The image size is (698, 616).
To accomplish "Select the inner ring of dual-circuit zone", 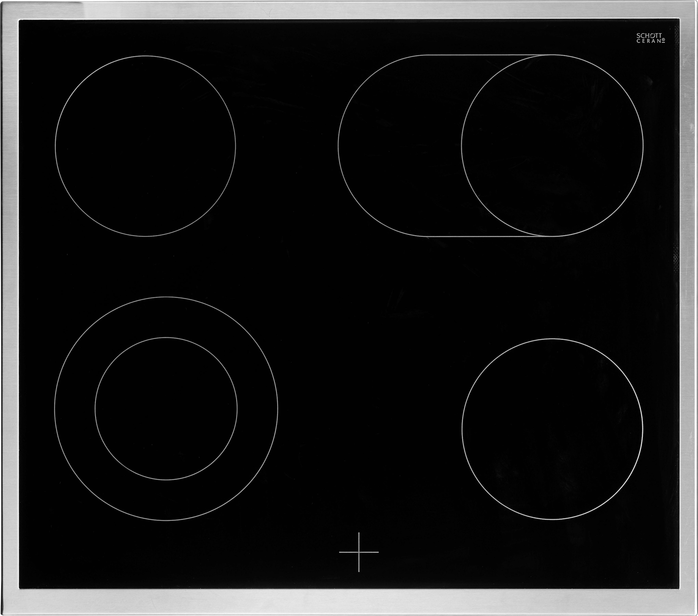I will click(x=166, y=409).
